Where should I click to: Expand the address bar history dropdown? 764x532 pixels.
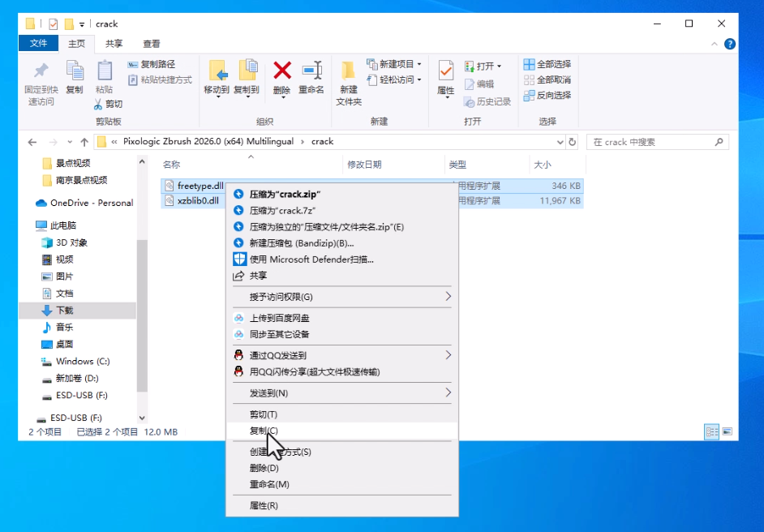(560, 142)
